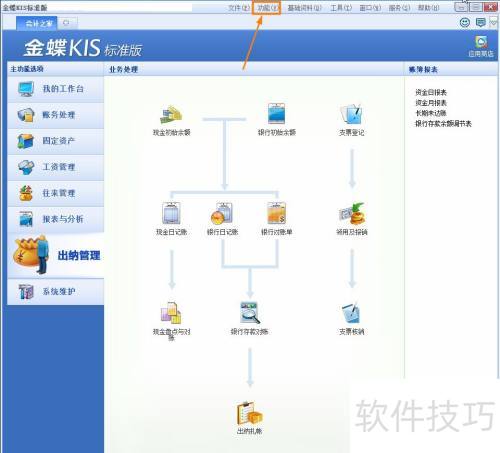This screenshot has height=453, width=500.
Task: Click the smiley face feedback icon
Action: [x=465, y=23]
